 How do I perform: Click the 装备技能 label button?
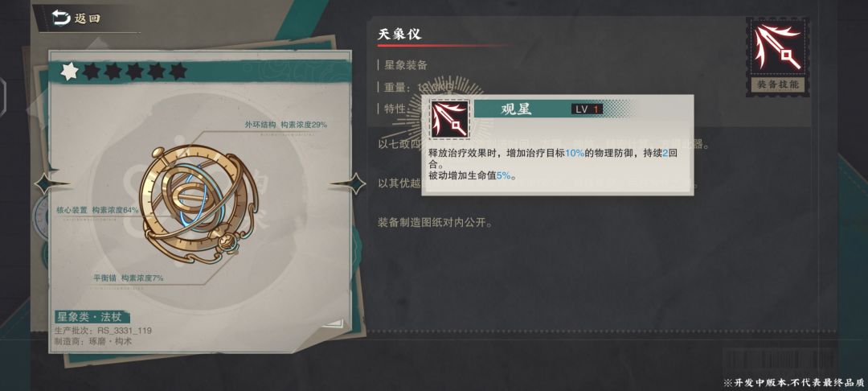[x=778, y=84]
